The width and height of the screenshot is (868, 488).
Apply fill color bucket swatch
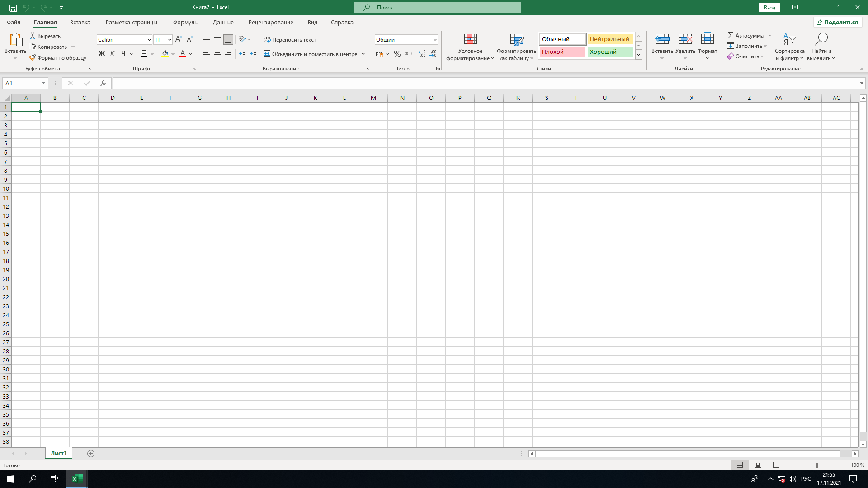click(x=165, y=54)
